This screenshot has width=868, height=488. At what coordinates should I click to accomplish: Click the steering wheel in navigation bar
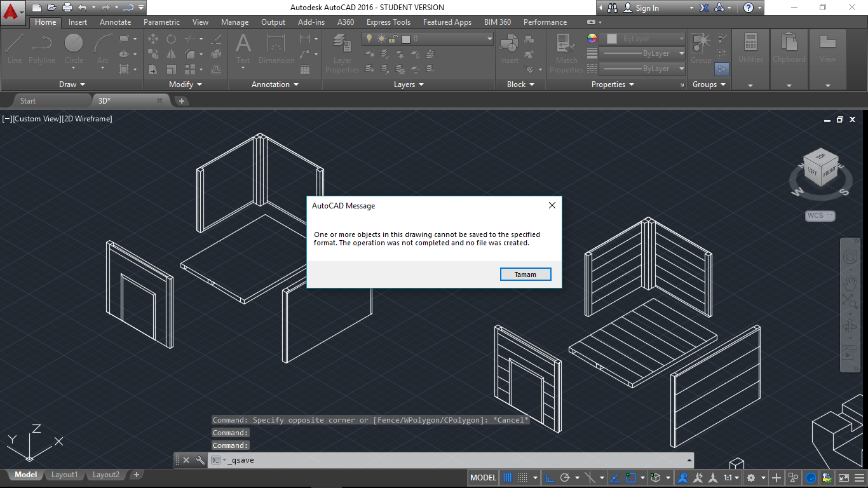[850, 257]
